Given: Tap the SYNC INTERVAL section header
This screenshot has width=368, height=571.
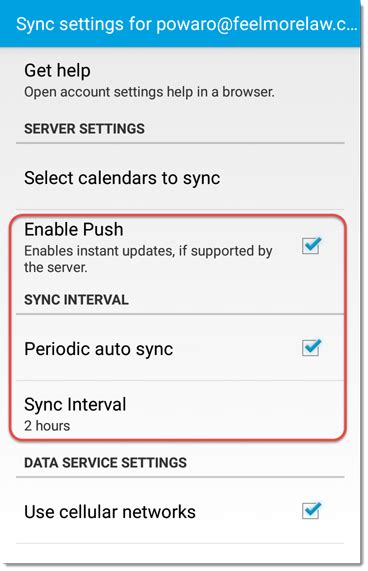Looking at the screenshot, I should (76, 300).
